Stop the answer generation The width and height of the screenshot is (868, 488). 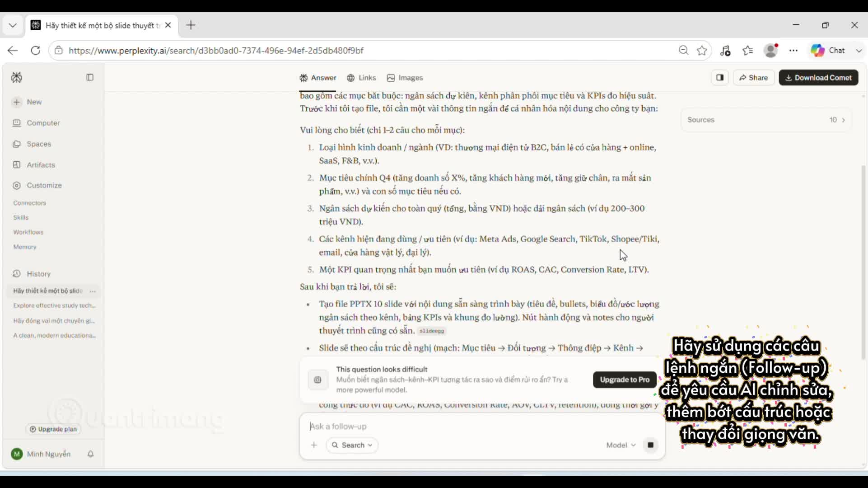[650, 446]
